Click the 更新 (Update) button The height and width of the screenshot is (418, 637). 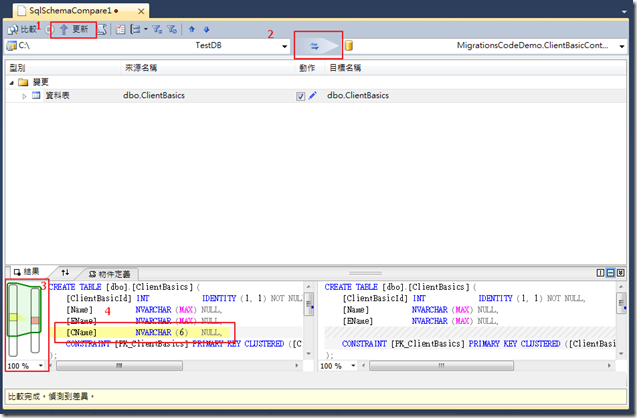[x=74, y=29]
